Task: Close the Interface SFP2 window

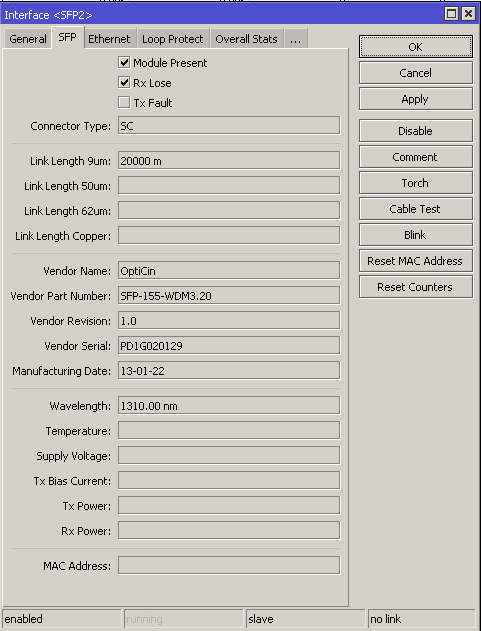Action: pos(468,14)
